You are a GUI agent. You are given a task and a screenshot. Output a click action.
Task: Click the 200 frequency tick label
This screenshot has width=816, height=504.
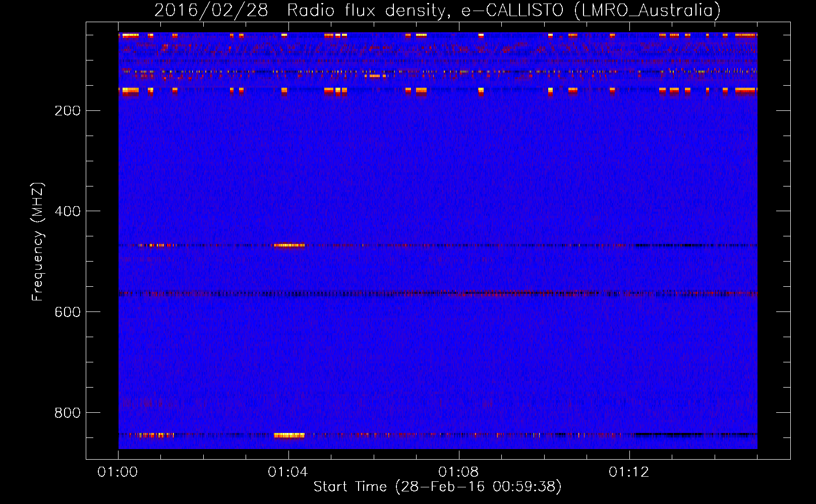(x=68, y=111)
